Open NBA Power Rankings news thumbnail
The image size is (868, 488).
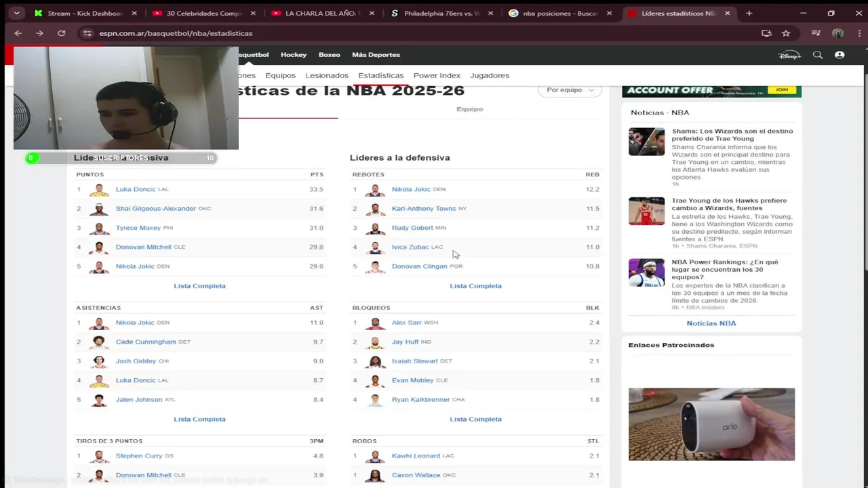tap(646, 273)
